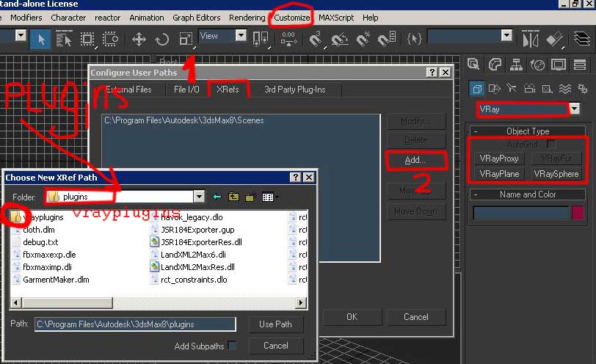
Task: Switch to 3rd Party Plug-Ins tab
Action: [x=295, y=90]
